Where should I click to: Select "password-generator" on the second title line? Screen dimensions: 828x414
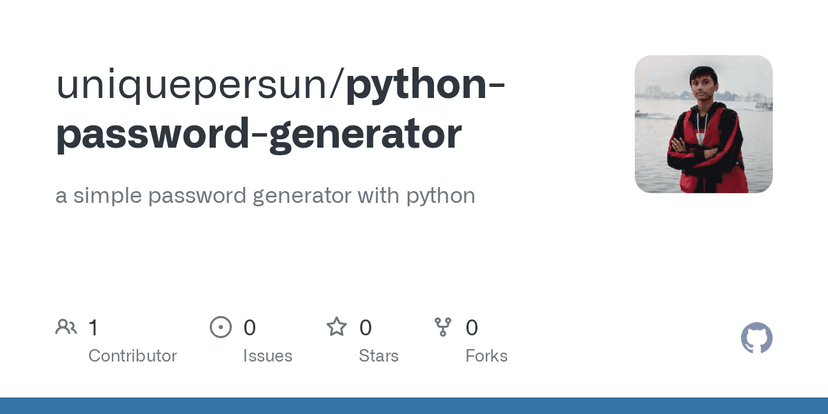pyautogui.click(x=259, y=134)
